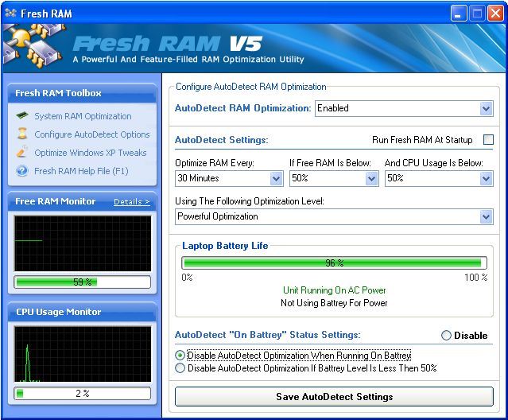Click the RAM chip icon beside System RAM Optimization
Screen dimensions: 508x420
(22, 115)
